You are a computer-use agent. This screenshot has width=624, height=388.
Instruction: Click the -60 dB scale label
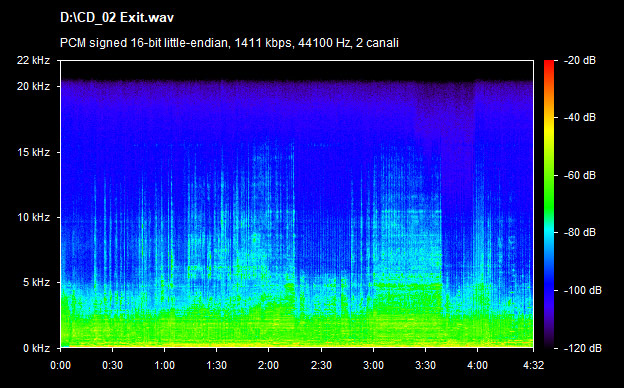click(580, 175)
